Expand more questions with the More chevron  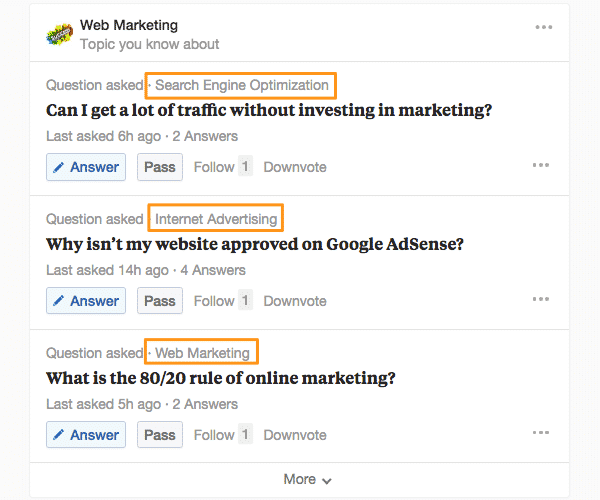click(x=307, y=479)
